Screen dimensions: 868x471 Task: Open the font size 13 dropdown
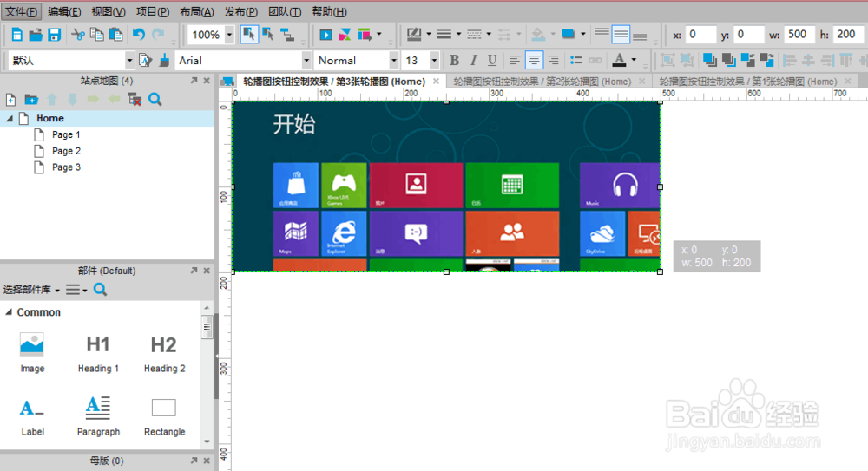coord(434,61)
